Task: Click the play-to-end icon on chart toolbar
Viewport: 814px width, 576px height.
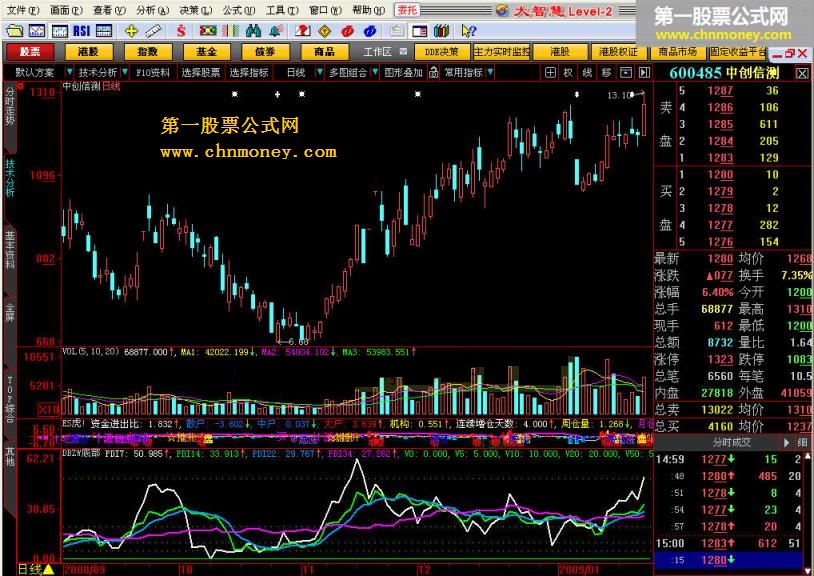Action: point(644,73)
